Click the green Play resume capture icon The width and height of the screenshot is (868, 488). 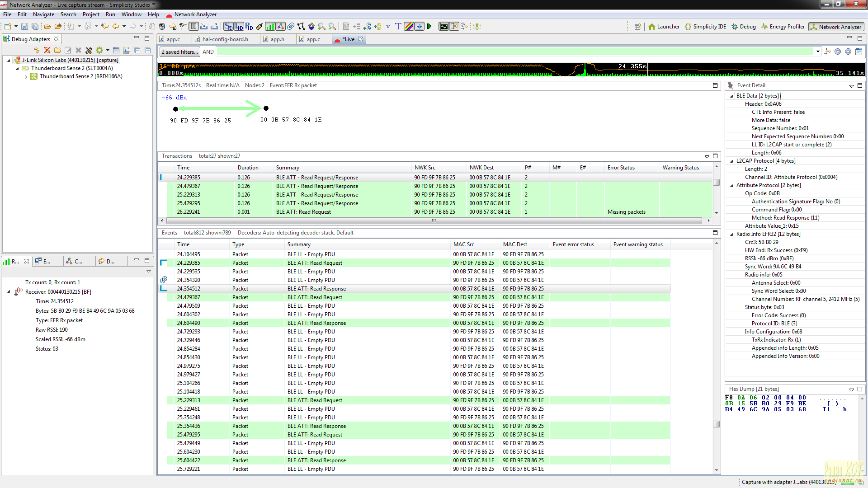click(429, 27)
